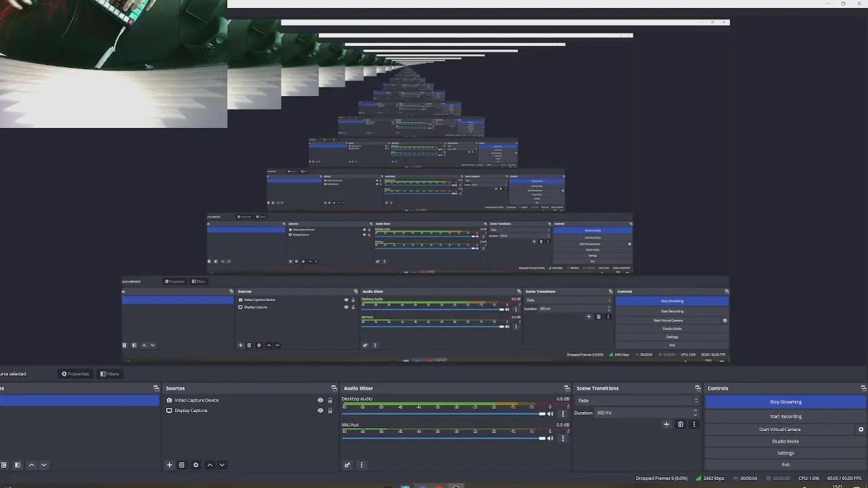Click the Mic/Aux channel label

pyautogui.click(x=351, y=424)
